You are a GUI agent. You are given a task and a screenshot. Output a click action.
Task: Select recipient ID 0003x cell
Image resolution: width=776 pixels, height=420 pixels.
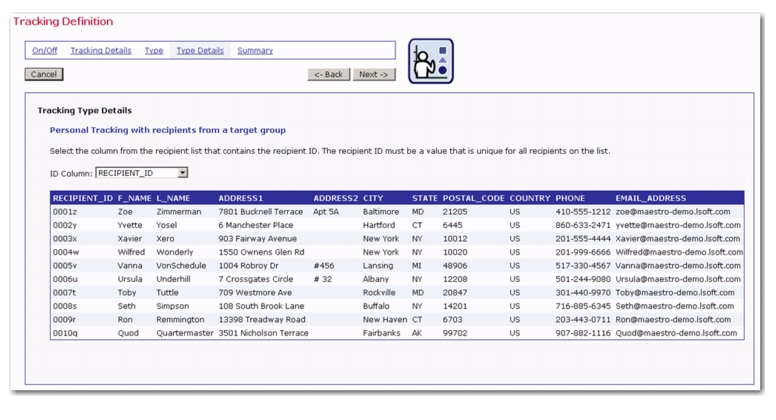65,238
